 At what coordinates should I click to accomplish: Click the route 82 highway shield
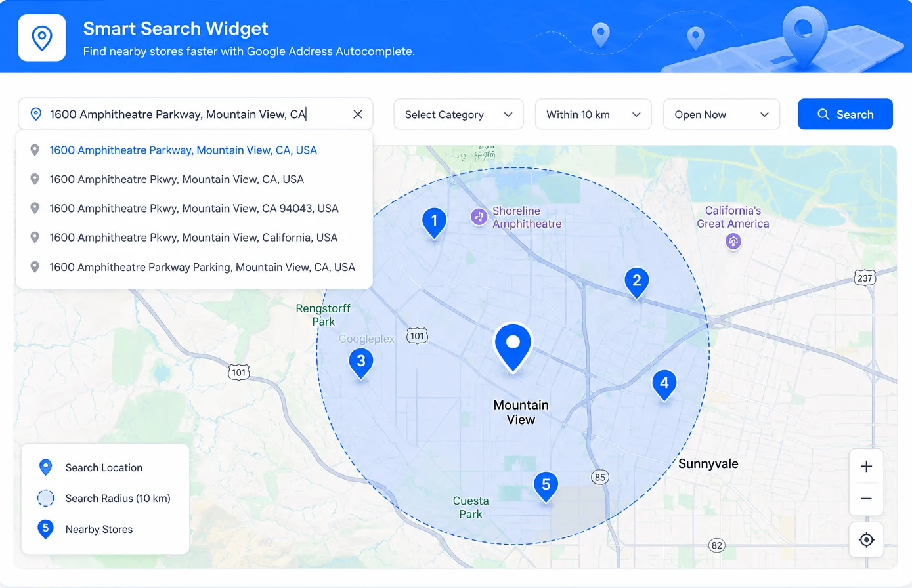(717, 545)
